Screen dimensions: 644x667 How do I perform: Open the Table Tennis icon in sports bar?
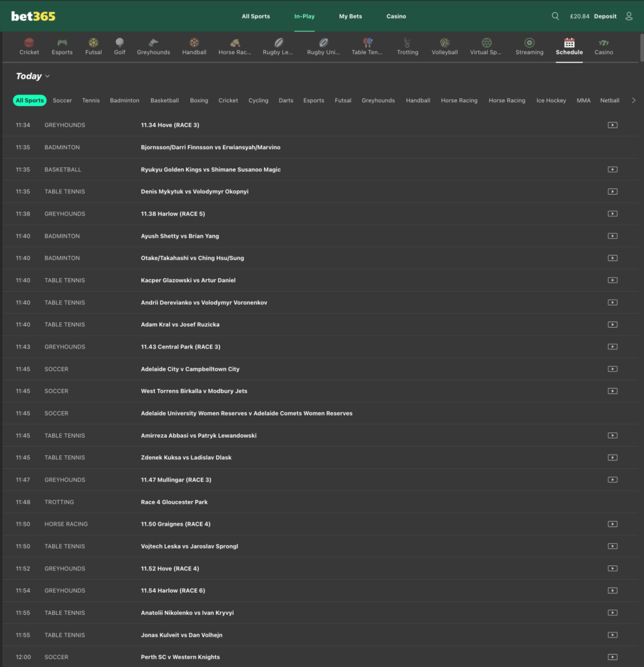coord(367,42)
